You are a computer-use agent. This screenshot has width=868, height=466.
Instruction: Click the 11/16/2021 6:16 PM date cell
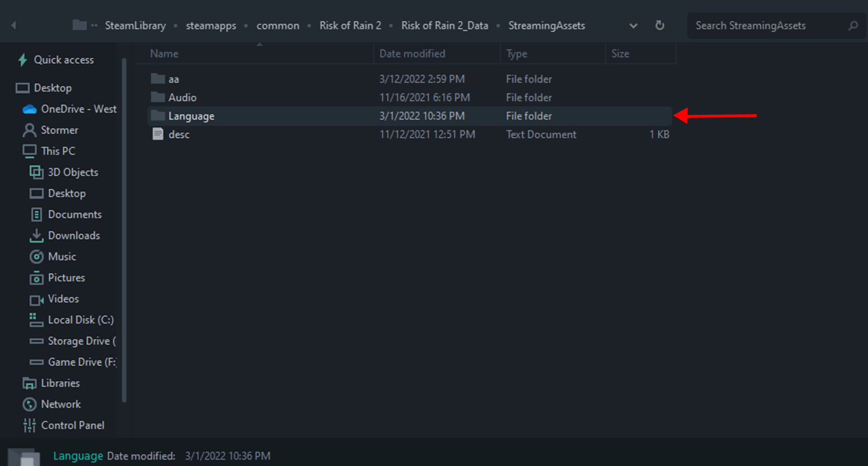click(x=425, y=97)
